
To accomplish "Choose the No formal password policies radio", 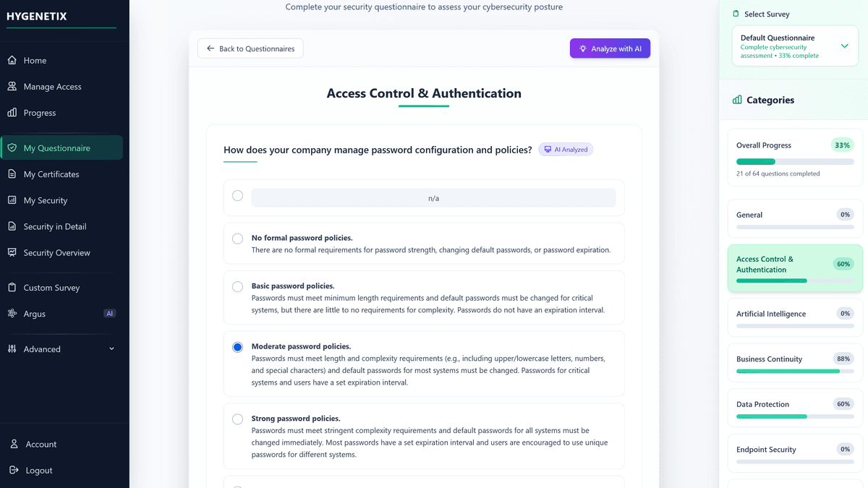I will coord(237,239).
